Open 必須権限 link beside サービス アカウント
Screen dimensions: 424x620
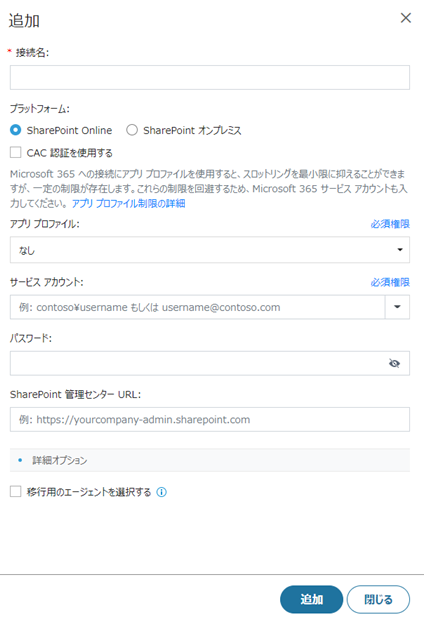(390, 282)
